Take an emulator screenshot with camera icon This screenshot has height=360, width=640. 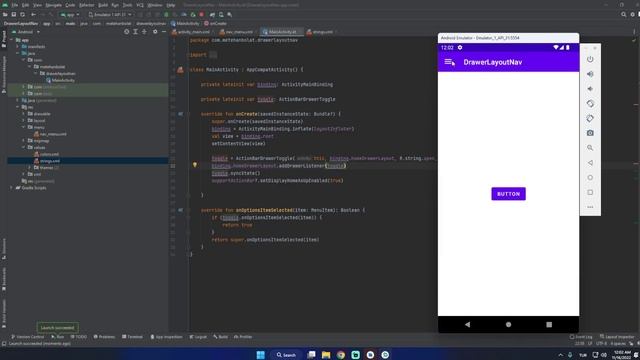tap(590, 133)
